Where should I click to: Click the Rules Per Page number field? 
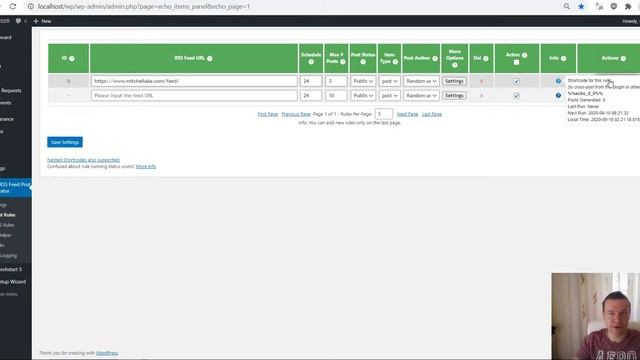[384, 114]
